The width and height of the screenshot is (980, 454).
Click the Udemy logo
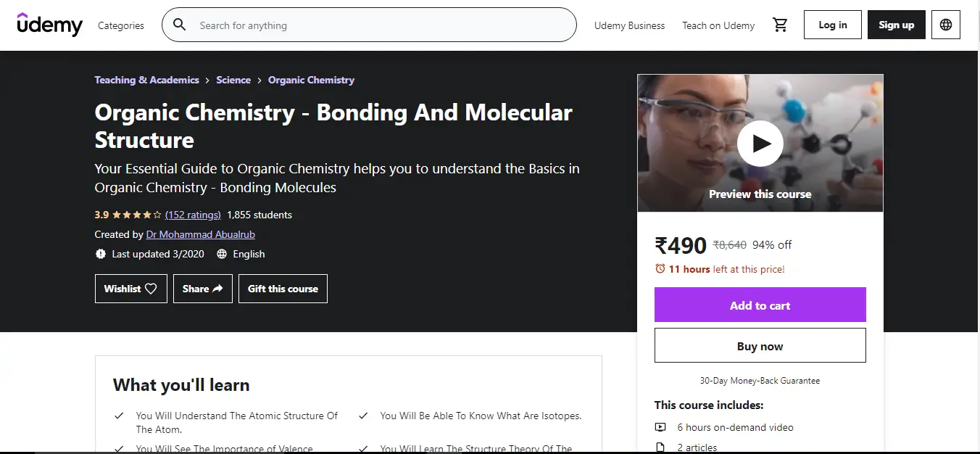point(49,25)
